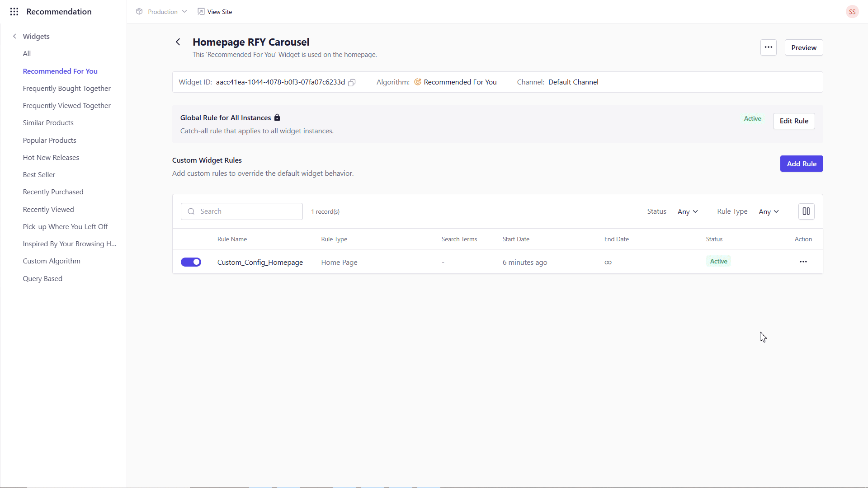
Task: Open the Rule Type filter dropdown
Action: coord(769,212)
